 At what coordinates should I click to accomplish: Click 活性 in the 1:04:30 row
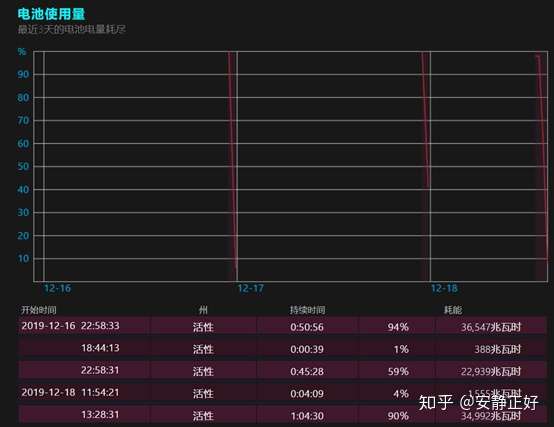click(203, 416)
